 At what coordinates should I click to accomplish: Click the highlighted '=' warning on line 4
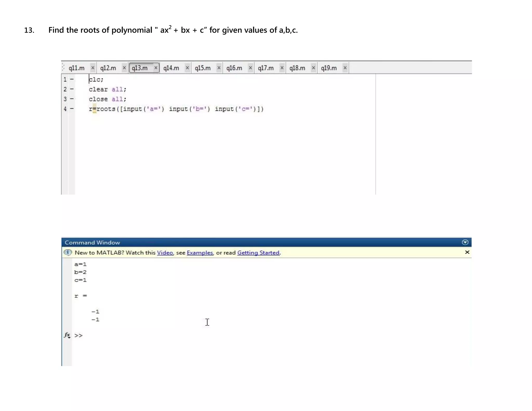point(94,109)
